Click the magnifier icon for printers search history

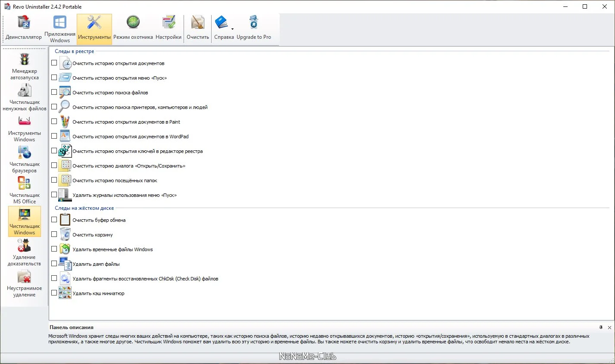pyautogui.click(x=65, y=107)
